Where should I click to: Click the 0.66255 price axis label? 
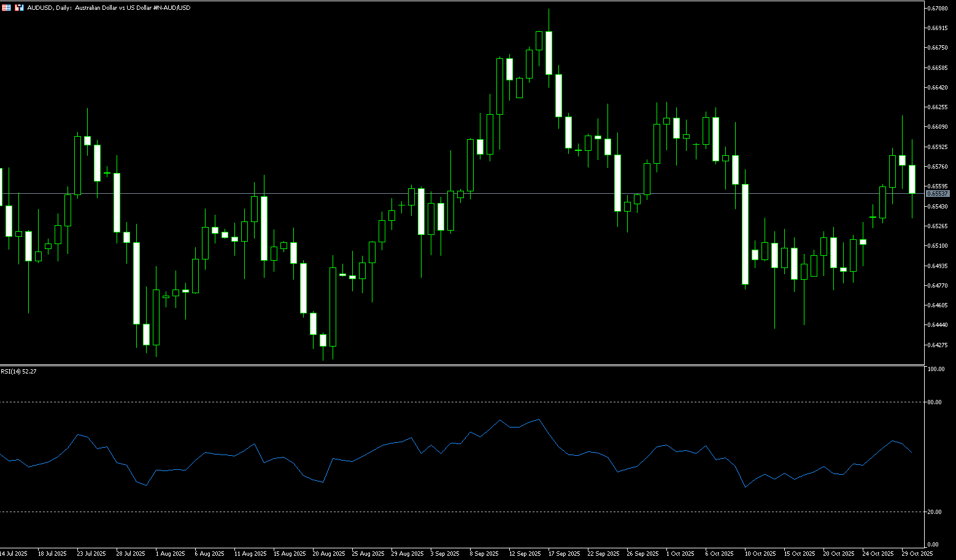pyautogui.click(x=937, y=107)
